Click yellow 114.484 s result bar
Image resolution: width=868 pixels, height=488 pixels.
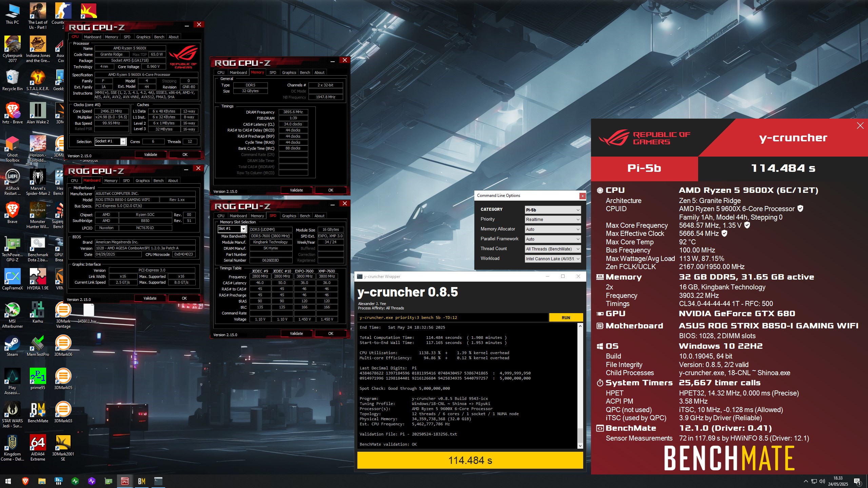tap(470, 460)
